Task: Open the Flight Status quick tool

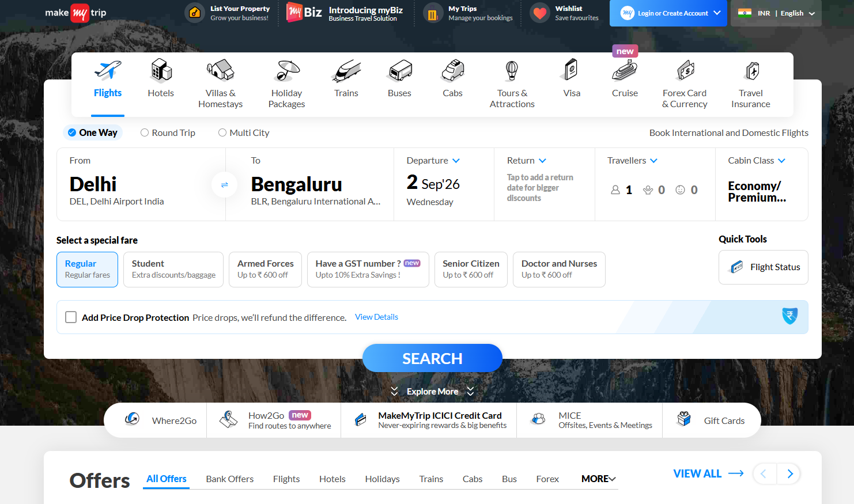Action: [764, 267]
